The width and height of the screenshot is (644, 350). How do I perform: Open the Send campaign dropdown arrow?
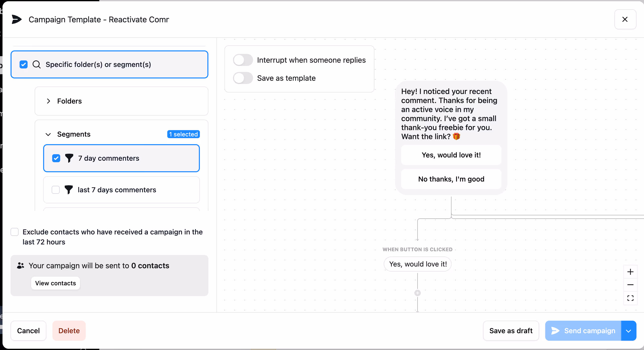628,331
